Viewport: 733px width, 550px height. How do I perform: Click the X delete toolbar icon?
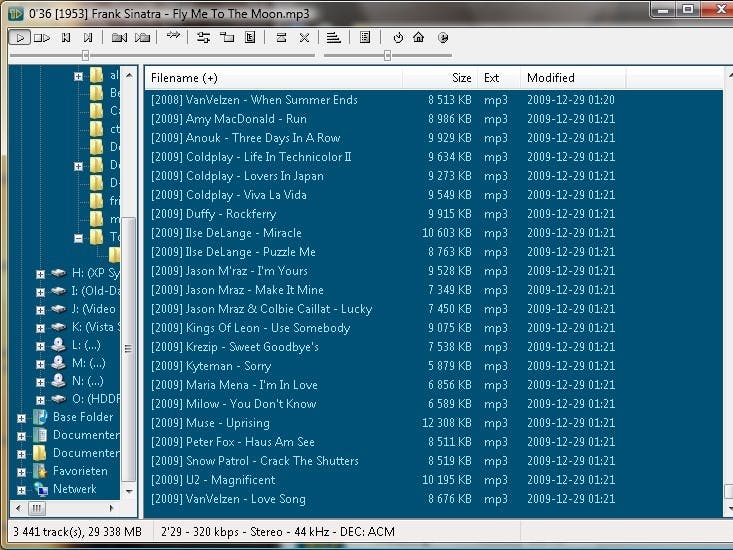[304, 37]
